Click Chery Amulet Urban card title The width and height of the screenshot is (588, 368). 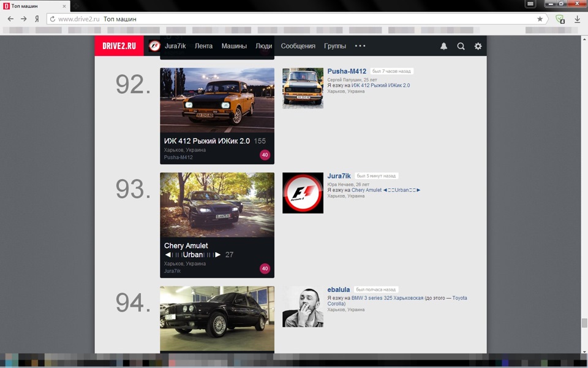pos(192,250)
